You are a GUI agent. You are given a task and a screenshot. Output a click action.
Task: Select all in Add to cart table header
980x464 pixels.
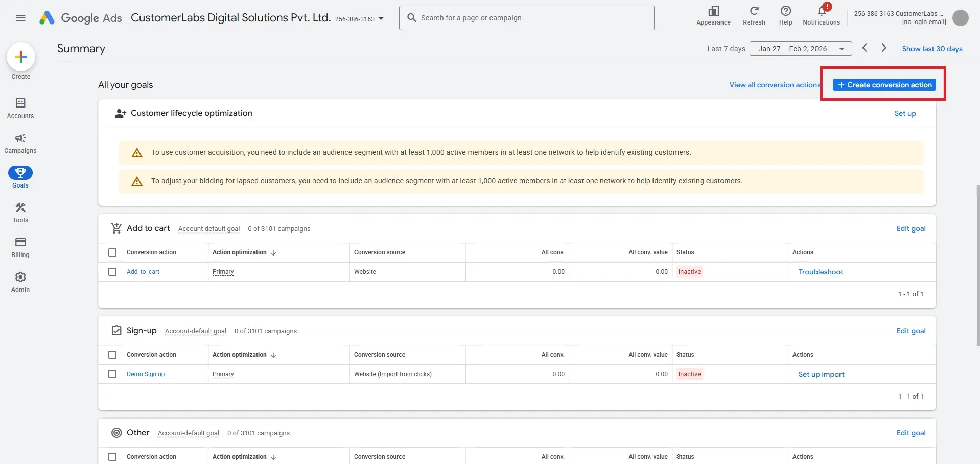click(112, 252)
